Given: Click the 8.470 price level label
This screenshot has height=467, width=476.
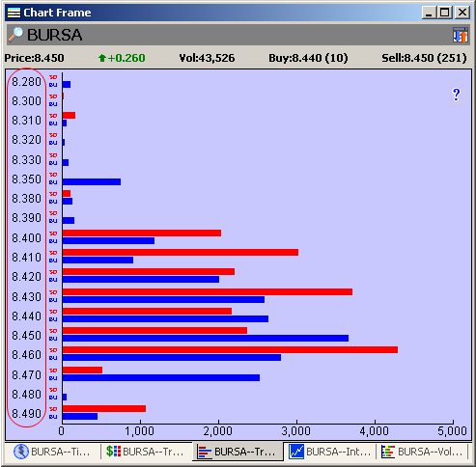Looking at the screenshot, I should coord(26,375).
